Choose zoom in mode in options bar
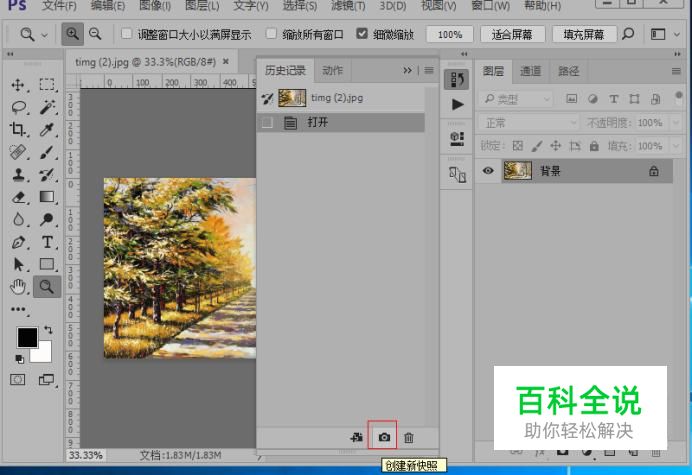This screenshot has height=475, width=692. pos(72,34)
